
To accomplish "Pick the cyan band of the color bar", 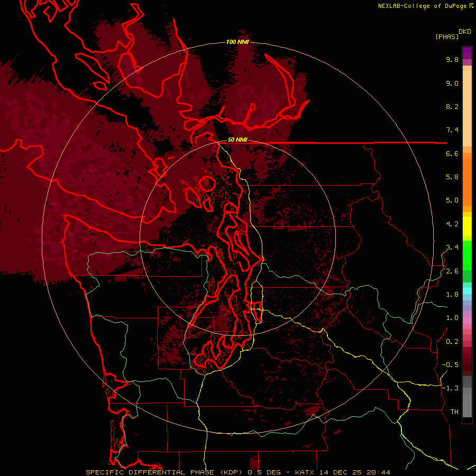I will coord(467,291).
